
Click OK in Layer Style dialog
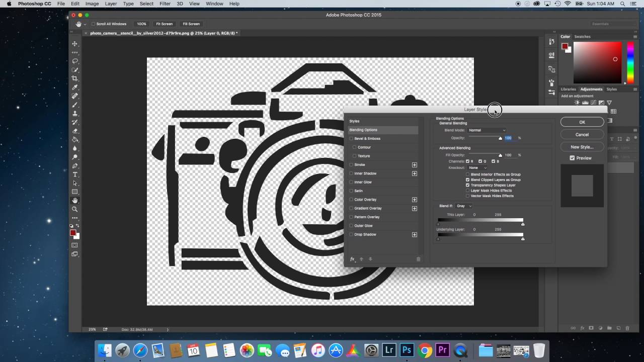coord(582,122)
